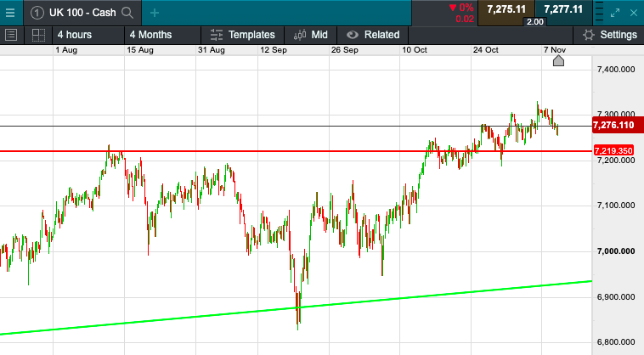Click the red 7,219.350 price level label

[614, 151]
